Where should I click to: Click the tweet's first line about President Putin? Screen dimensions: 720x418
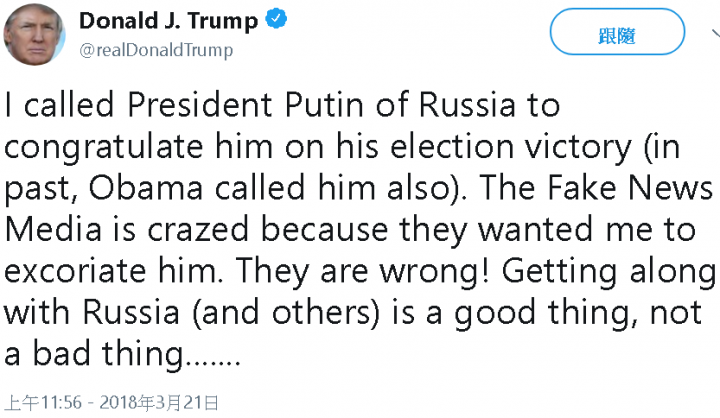tap(283, 104)
